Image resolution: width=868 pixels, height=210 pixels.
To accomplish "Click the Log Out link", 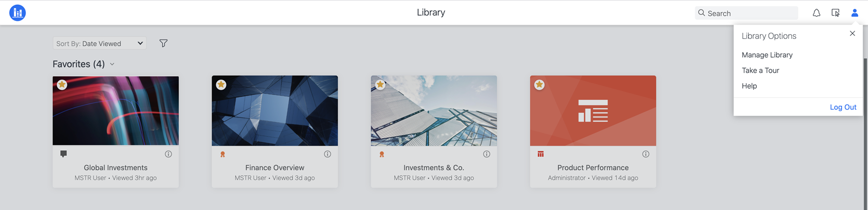I will (x=843, y=107).
